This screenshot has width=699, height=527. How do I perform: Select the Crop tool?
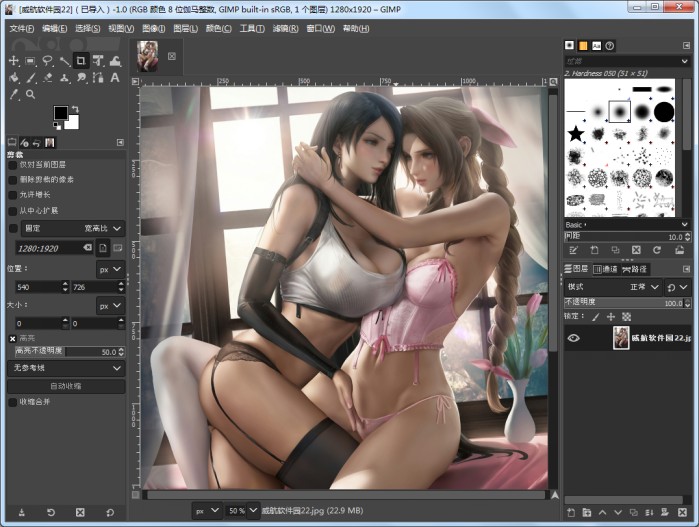[x=81, y=61]
